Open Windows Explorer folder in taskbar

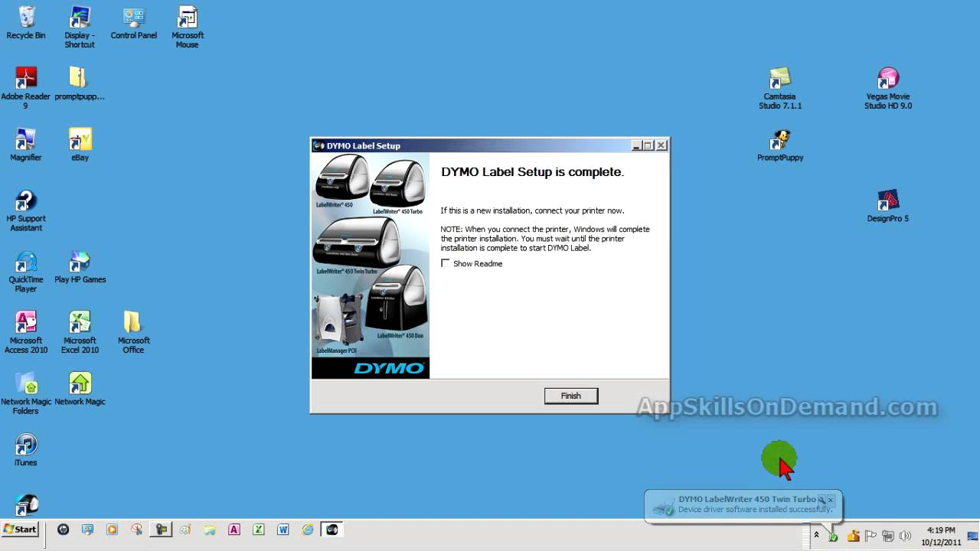pyautogui.click(x=210, y=529)
